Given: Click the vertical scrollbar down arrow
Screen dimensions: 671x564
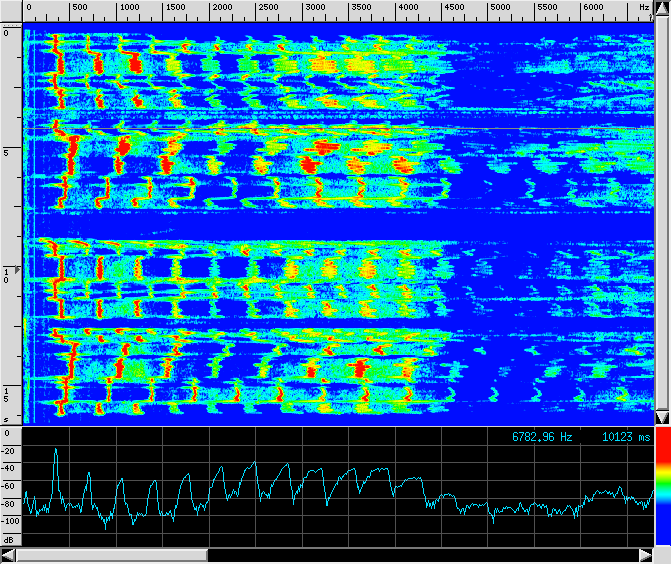Looking at the screenshot, I should (662, 416).
